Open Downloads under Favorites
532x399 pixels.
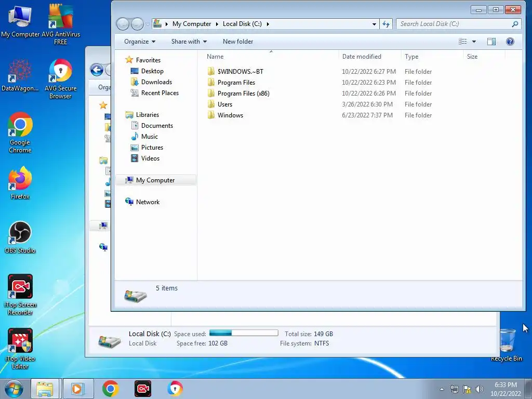(156, 82)
